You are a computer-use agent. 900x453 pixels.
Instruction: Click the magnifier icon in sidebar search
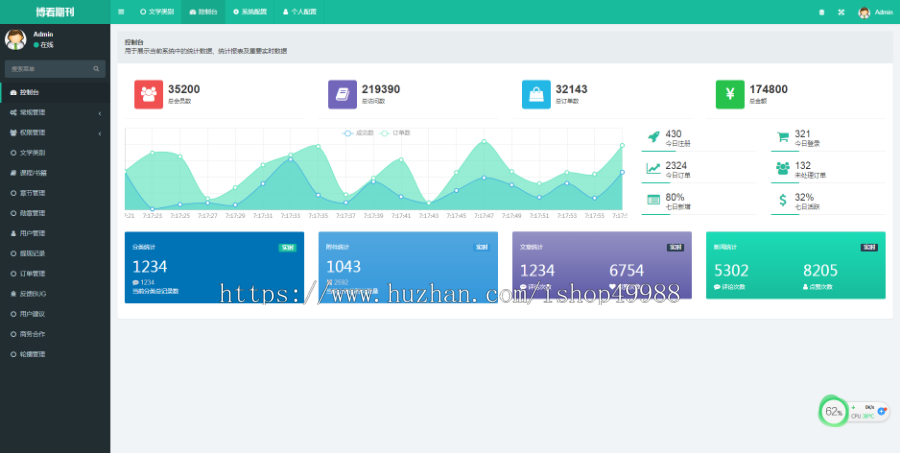pyautogui.click(x=96, y=69)
